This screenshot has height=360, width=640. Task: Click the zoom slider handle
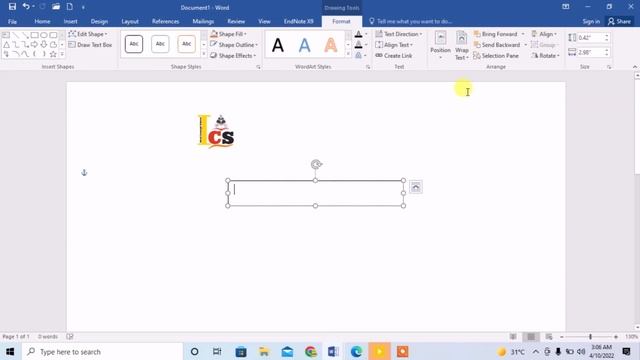tap(590, 337)
